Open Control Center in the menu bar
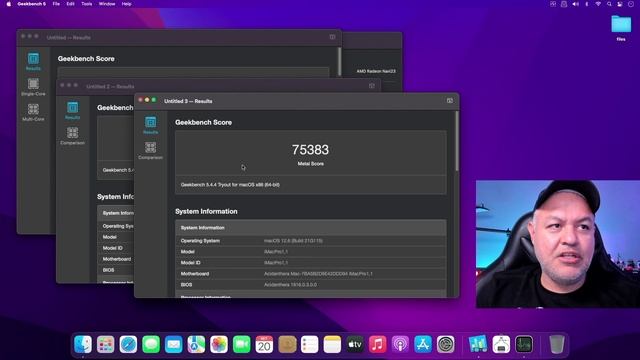The height and width of the screenshot is (360, 640). (x=620, y=4)
